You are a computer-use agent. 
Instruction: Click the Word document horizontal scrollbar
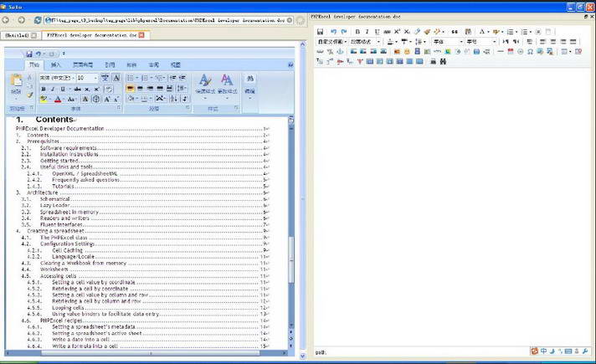[150, 353]
